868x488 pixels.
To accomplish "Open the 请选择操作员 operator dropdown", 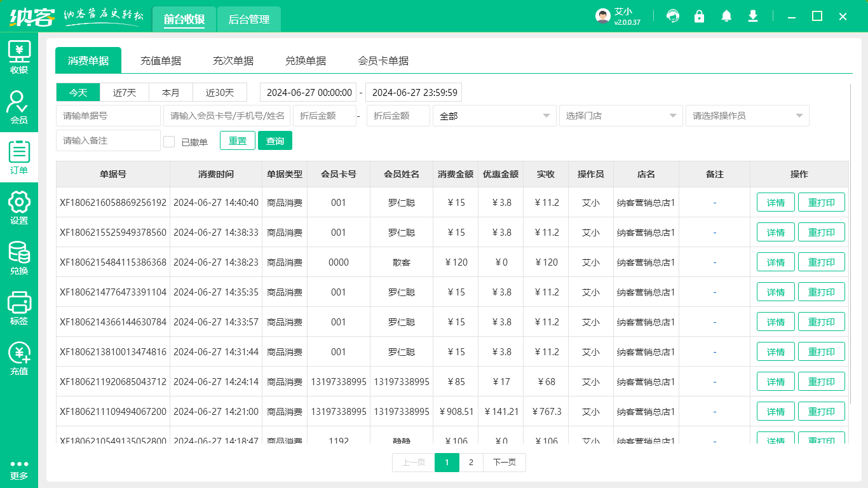I will tap(747, 116).
